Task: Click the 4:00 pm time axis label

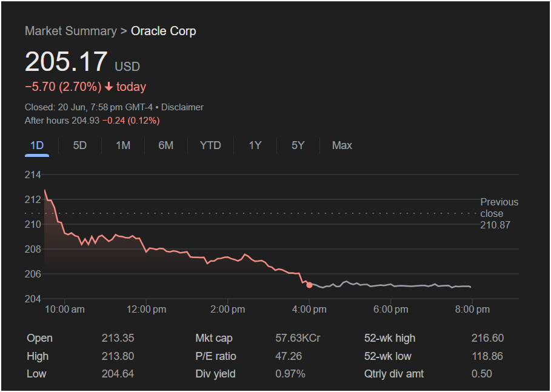Action: point(309,309)
